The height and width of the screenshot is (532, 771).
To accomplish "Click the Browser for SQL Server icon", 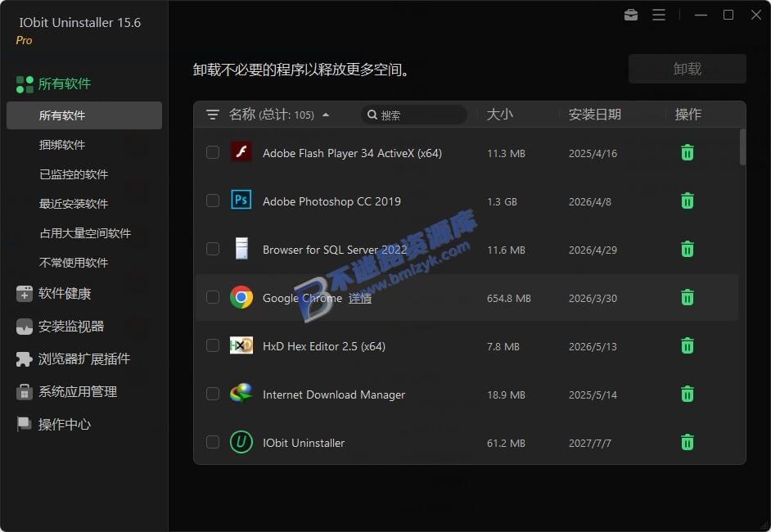I will pos(241,248).
